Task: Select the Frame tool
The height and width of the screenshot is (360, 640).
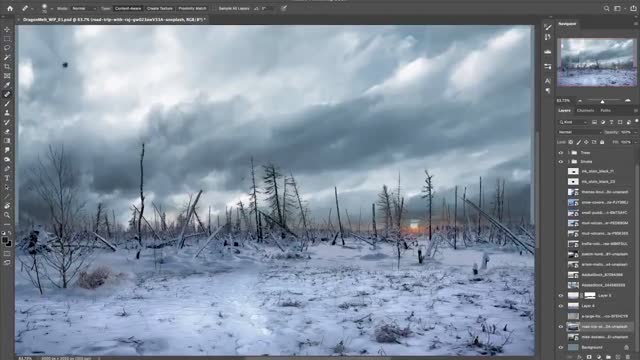Action: (x=7, y=76)
